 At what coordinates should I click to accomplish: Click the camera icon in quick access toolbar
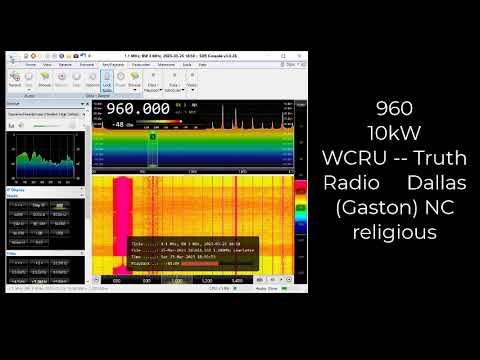coord(76,56)
